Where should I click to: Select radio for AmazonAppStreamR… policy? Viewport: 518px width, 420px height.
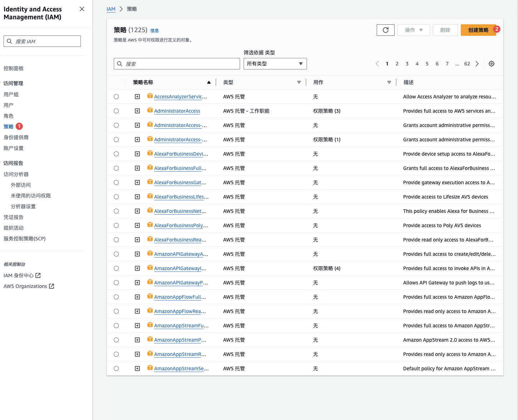[x=116, y=354]
